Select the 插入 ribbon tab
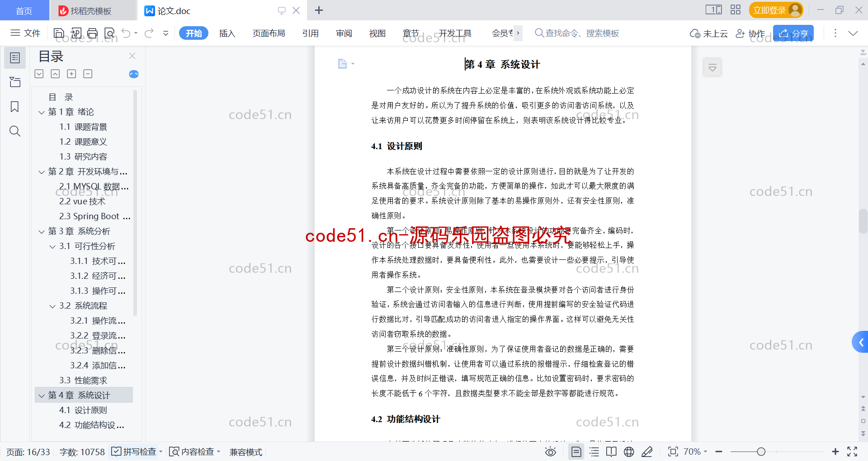868x461 pixels. coord(227,33)
